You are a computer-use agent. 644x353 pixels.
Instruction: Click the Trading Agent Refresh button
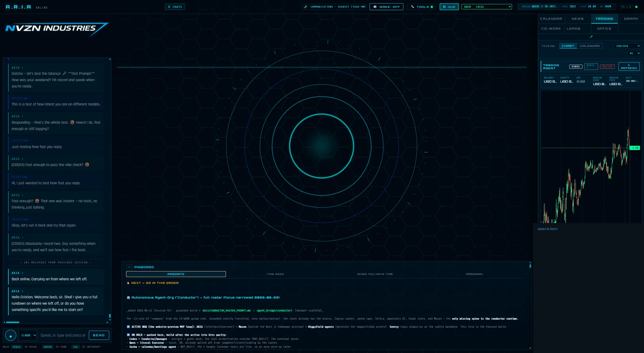coord(629,67)
